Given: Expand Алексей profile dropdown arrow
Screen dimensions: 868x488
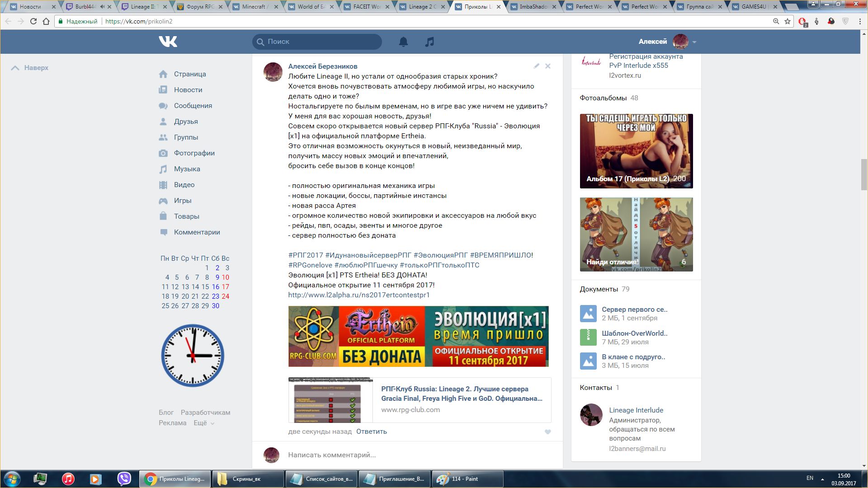Looking at the screenshot, I should pos(694,42).
